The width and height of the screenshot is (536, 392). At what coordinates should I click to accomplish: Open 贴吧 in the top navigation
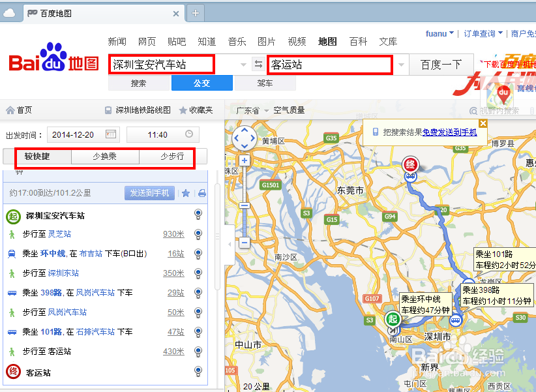177,42
